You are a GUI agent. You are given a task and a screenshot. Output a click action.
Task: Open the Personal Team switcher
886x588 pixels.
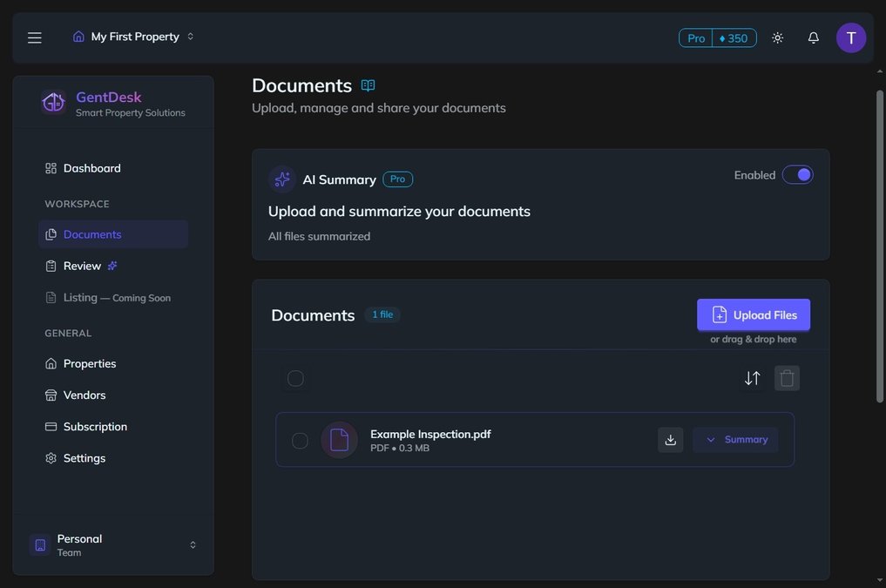tap(113, 544)
